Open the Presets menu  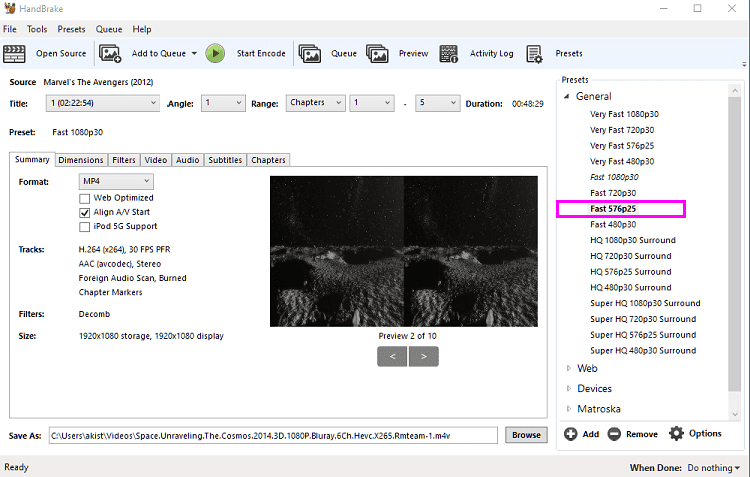pos(71,29)
